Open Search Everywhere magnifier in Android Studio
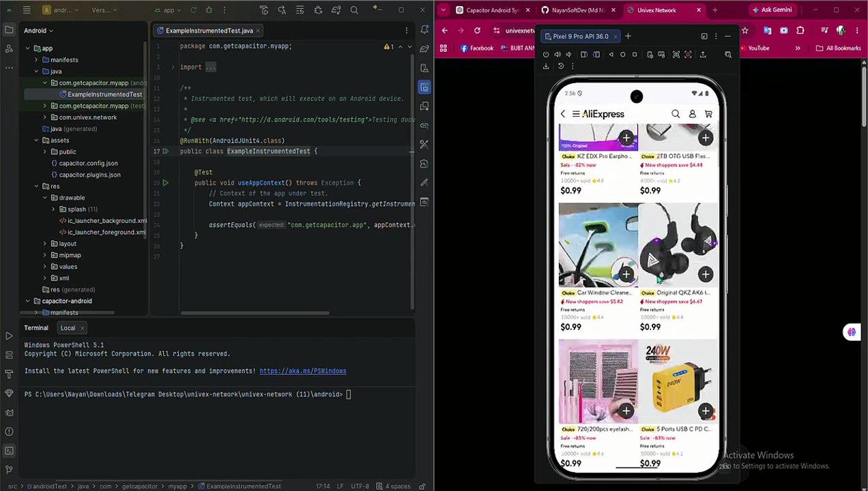Viewport: 868px width, 491px height. pyautogui.click(x=354, y=10)
